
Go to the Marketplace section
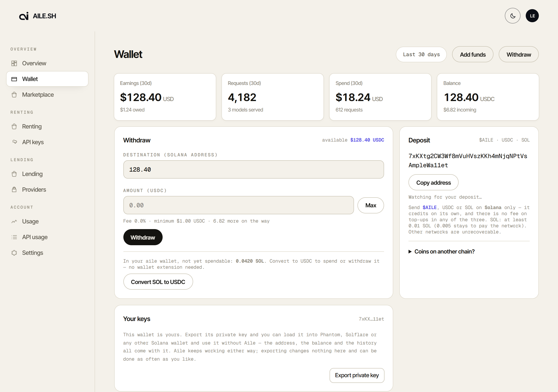point(38,95)
